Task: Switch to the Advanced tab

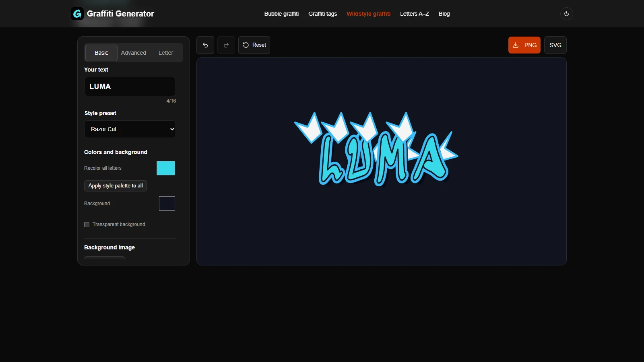Action: click(134, 53)
